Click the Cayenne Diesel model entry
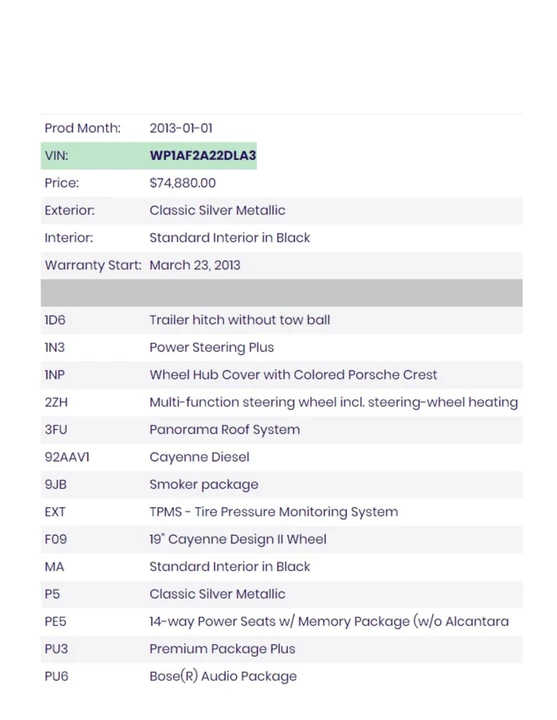 point(199,457)
